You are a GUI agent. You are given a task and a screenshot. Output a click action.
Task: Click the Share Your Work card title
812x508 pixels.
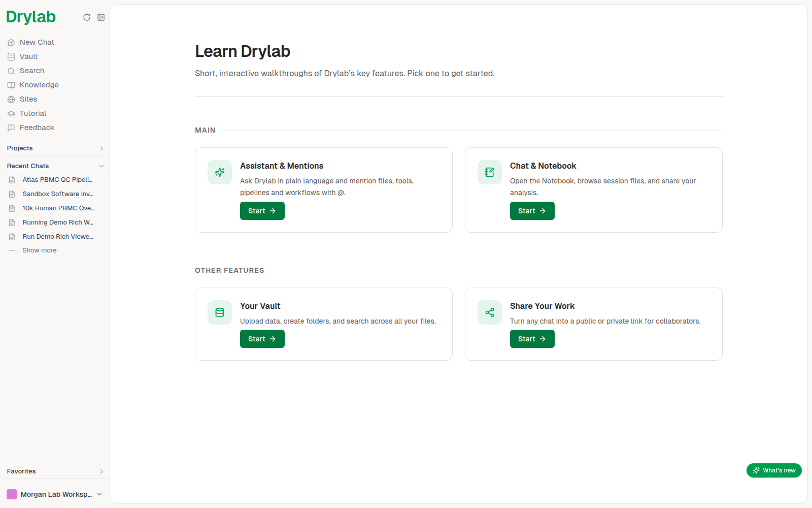click(x=542, y=306)
